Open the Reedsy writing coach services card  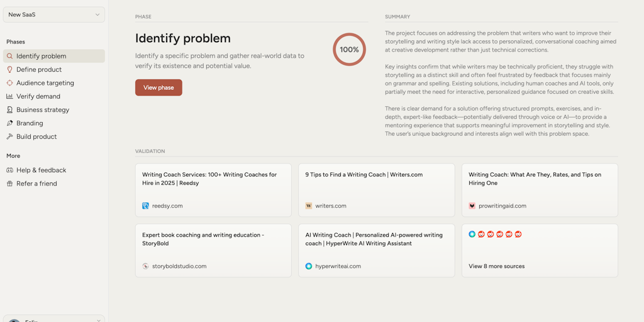coord(213,190)
